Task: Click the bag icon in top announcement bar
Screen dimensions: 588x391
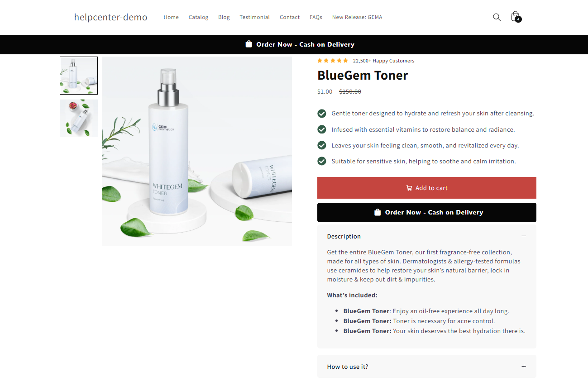Action: pos(249,44)
